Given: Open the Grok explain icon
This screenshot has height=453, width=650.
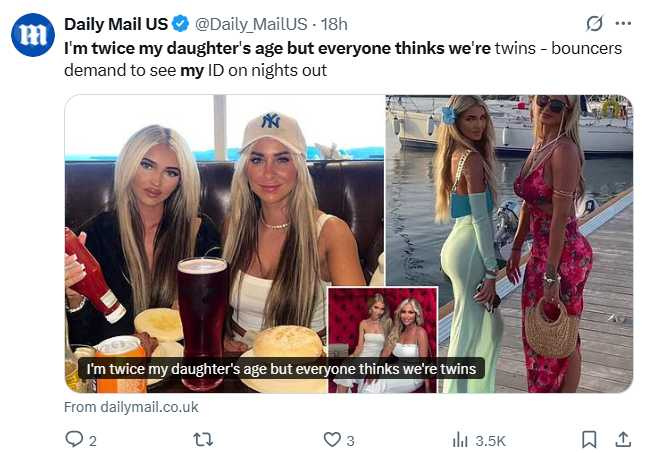Looking at the screenshot, I should (594, 24).
